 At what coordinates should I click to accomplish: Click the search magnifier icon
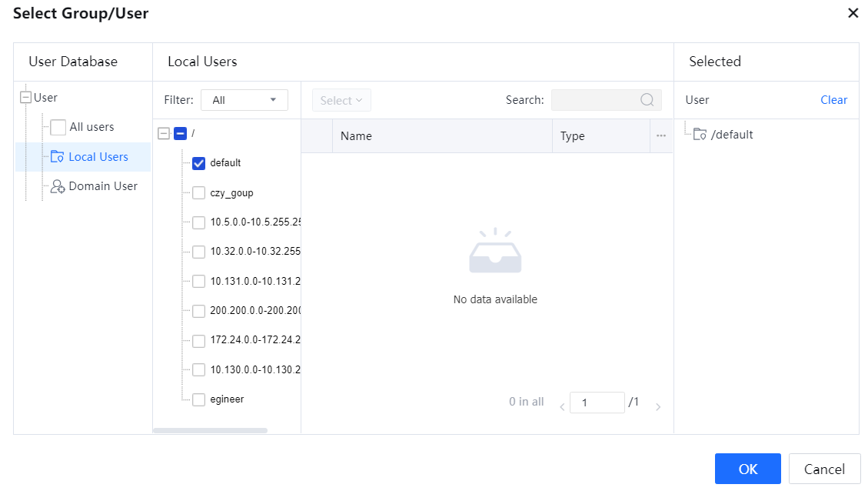[x=647, y=100]
